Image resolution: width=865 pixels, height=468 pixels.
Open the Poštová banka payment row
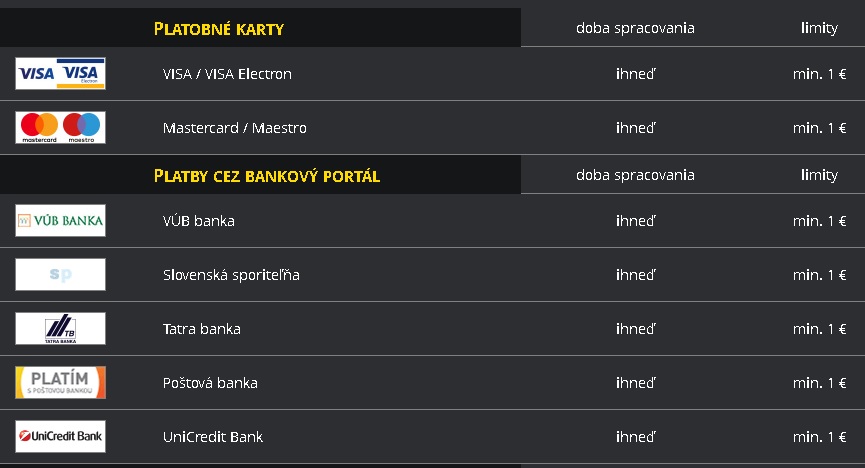pos(432,382)
